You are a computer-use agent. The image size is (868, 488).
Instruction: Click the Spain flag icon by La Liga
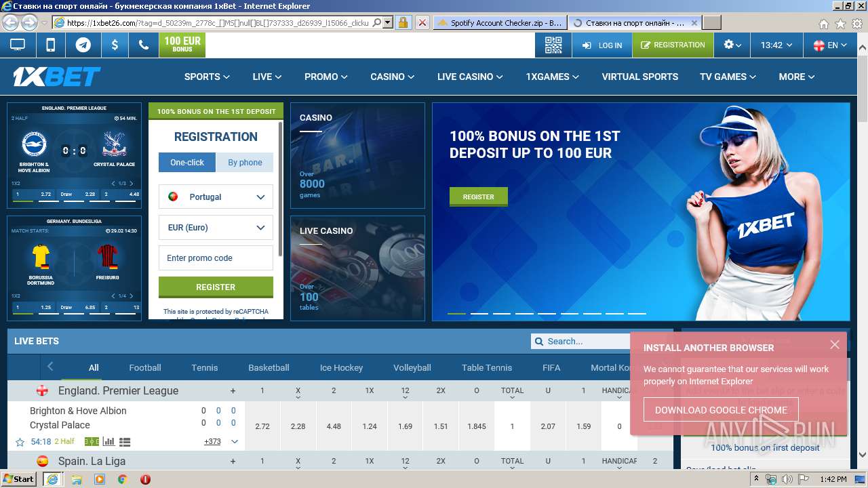[42, 462]
